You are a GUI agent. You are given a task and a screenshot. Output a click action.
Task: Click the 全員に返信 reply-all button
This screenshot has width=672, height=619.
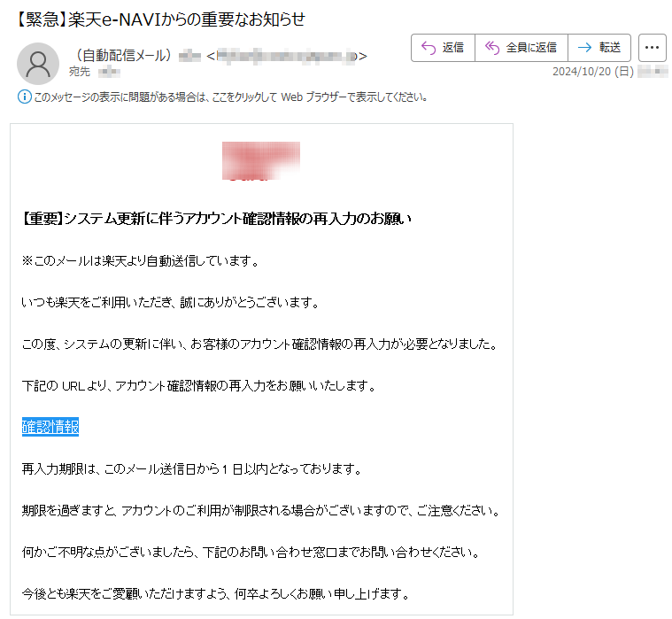(x=521, y=48)
